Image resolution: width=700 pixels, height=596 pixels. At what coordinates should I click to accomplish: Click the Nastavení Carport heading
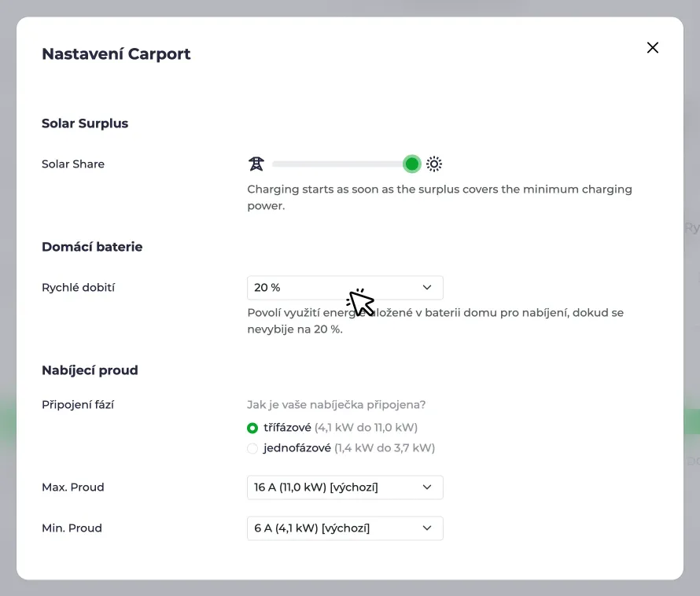point(116,54)
